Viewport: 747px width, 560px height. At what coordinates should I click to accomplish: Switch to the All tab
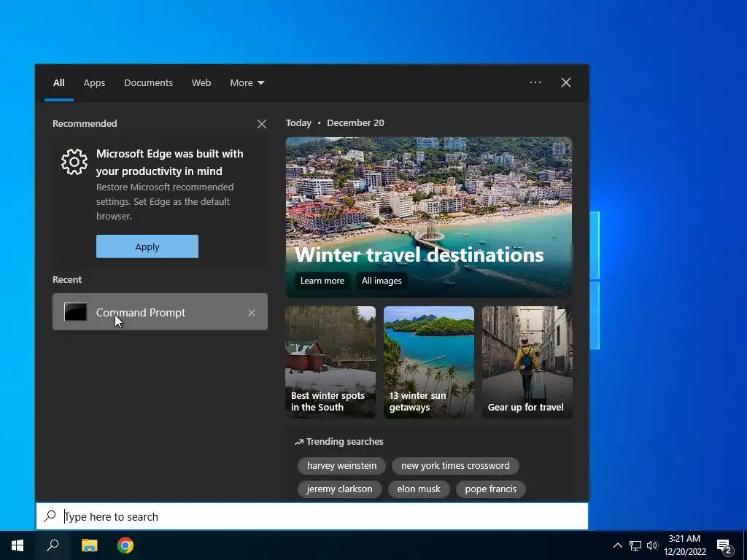point(58,83)
